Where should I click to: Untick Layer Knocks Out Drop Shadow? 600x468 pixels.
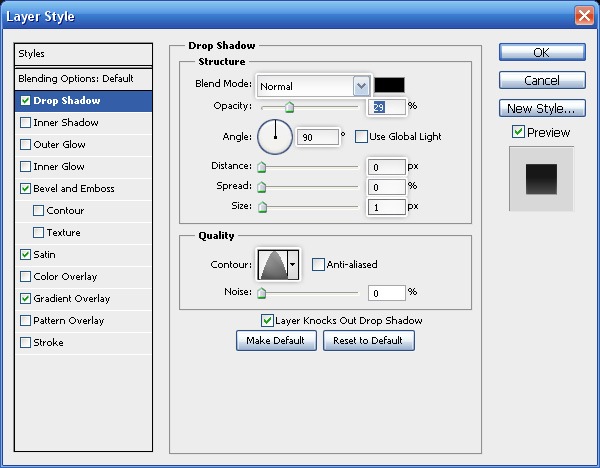click(267, 321)
